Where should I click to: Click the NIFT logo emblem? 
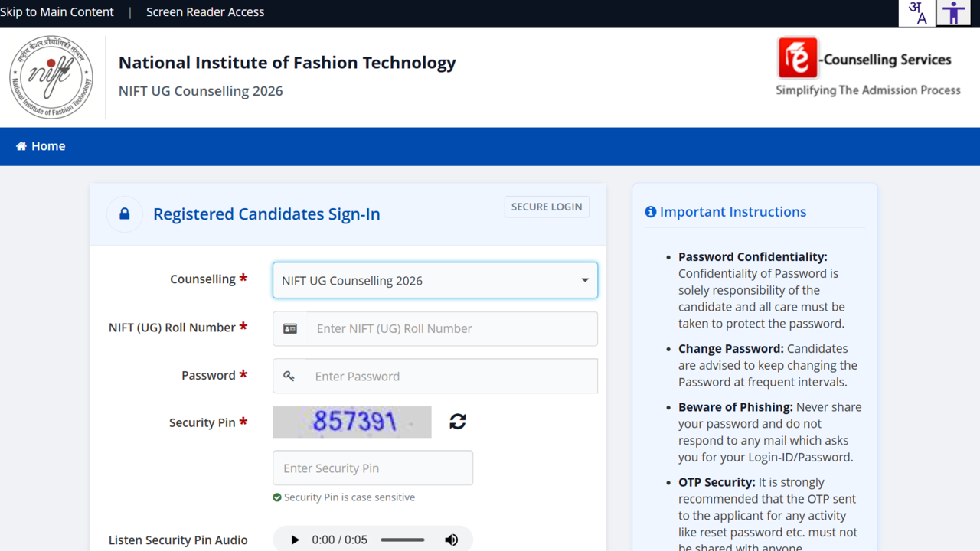51,77
